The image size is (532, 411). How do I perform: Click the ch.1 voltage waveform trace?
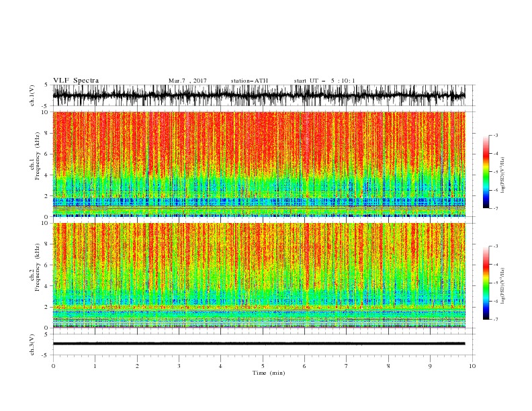[259, 95]
